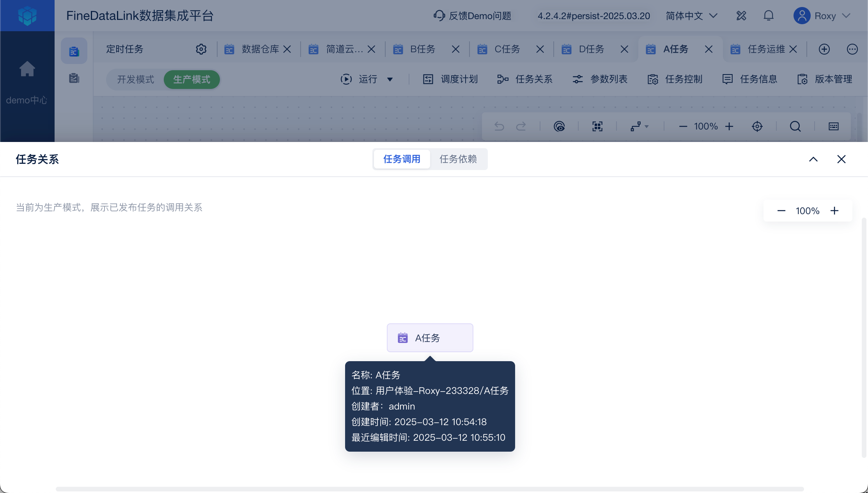Click the FineDataLink cube logo
Image resolution: width=868 pixels, height=493 pixels.
pyautogui.click(x=27, y=16)
